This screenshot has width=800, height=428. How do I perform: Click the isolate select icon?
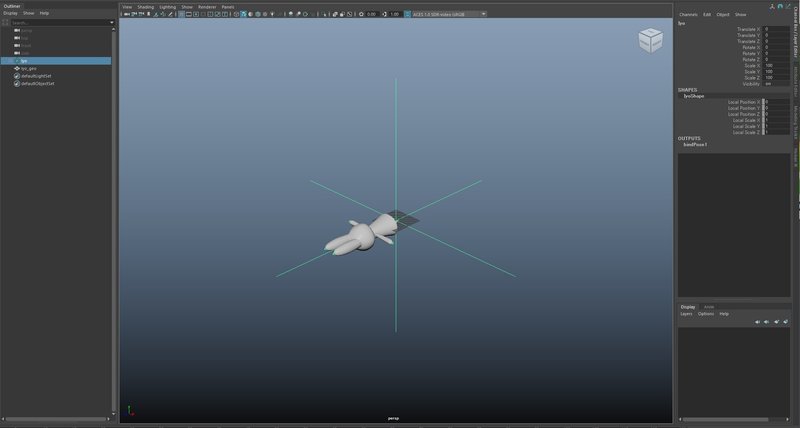coord(324,14)
